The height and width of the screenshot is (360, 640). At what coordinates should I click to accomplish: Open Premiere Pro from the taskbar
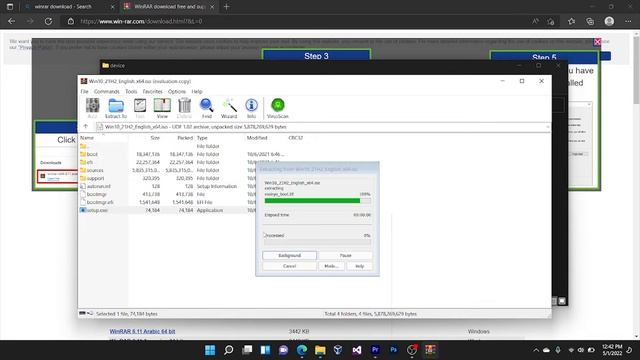[375, 350]
